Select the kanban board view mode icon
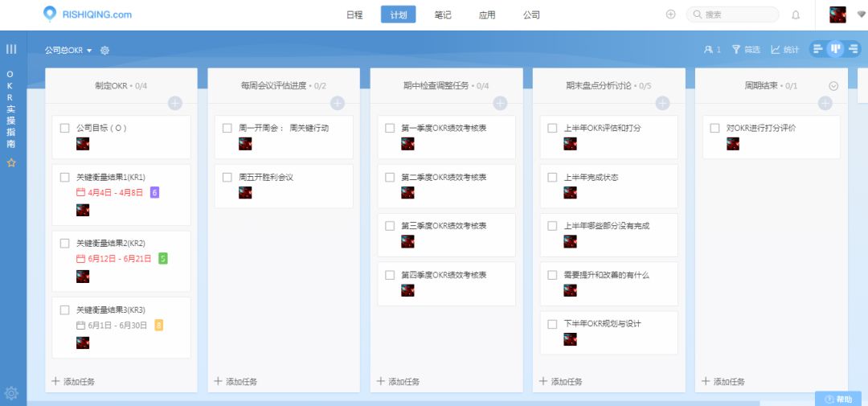 [835, 49]
